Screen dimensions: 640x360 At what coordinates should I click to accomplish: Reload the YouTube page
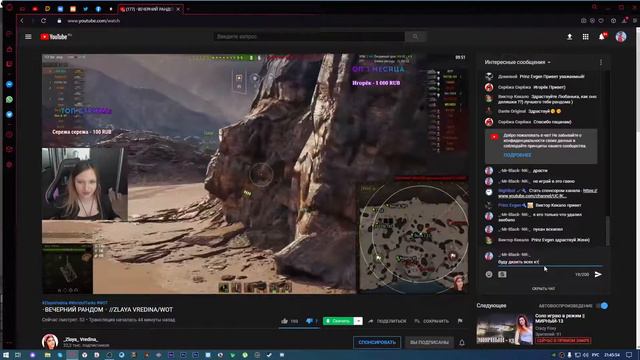click(43, 20)
